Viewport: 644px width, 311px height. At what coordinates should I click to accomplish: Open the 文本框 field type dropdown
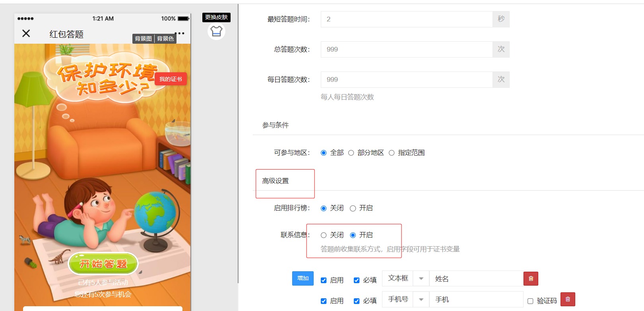(x=405, y=278)
